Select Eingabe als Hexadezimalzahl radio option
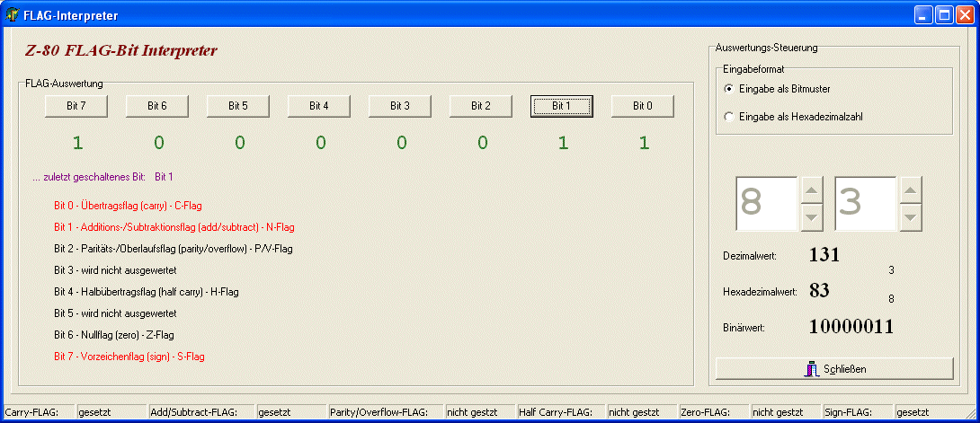 coord(793,117)
